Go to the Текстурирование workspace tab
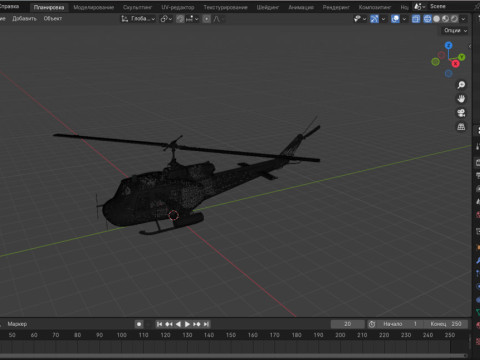480x360 pixels. [226, 7]
